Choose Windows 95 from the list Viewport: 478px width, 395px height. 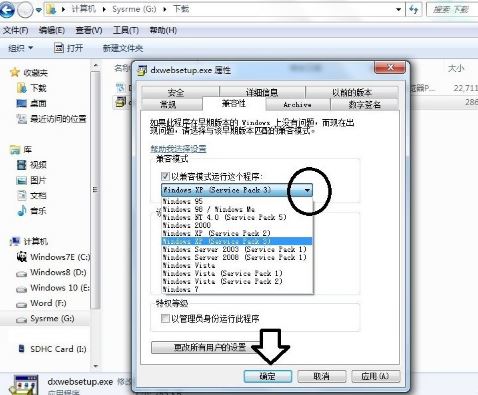tap(237, 201)
